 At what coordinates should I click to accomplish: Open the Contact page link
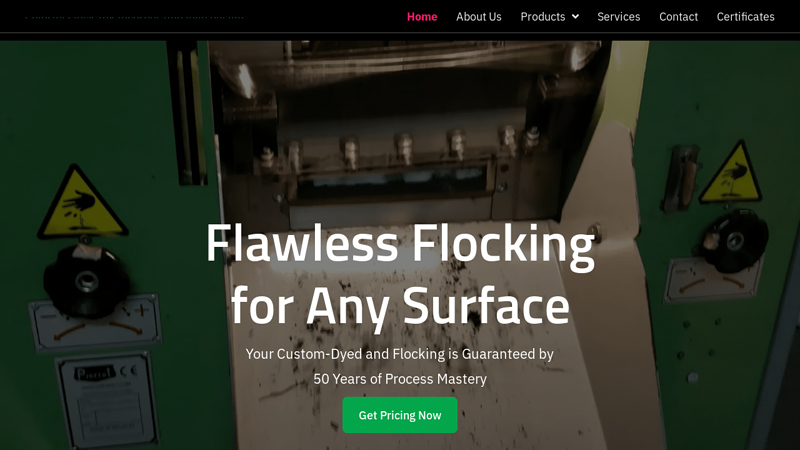tap(678, 17)
